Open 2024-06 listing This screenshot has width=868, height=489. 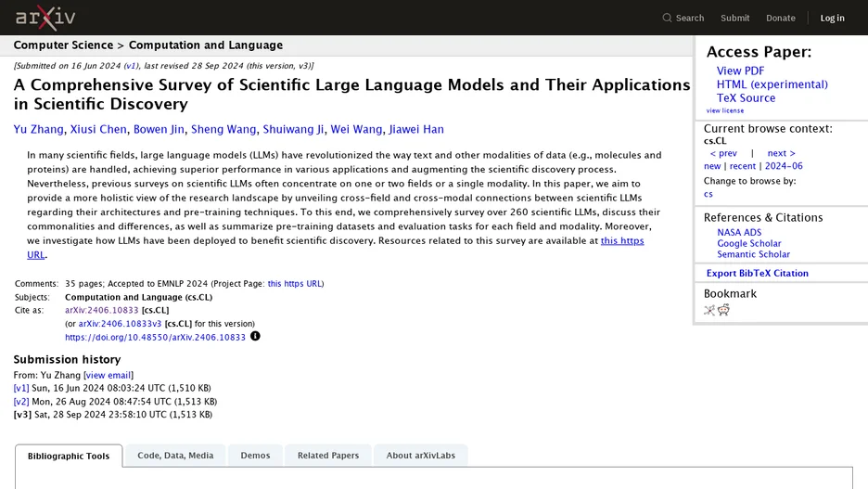[x=784, y=166]
